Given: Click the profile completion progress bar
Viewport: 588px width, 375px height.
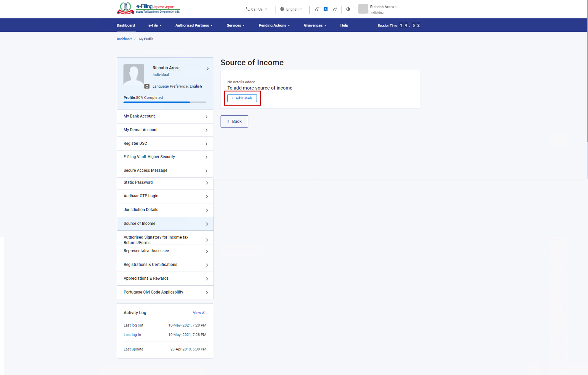Looking at the screenshot, I should coord(165,102).
